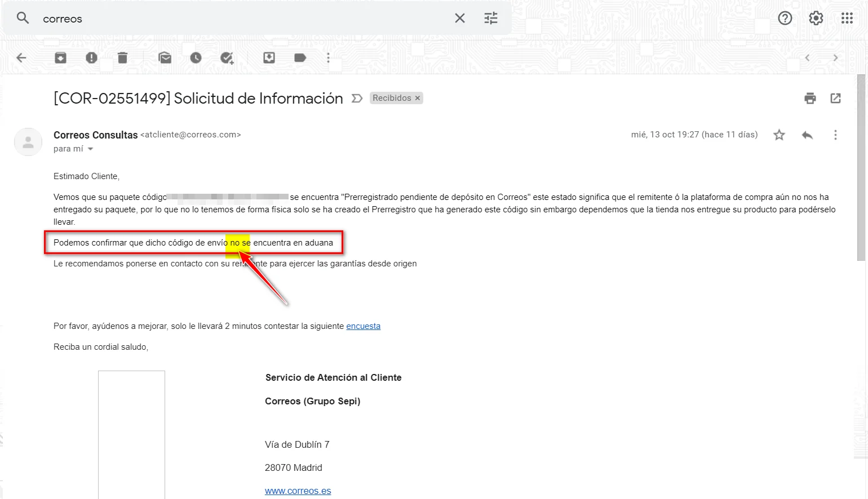Click the search magnifier icon
This screenshot has height=499, width=868.
coord(23,19)
